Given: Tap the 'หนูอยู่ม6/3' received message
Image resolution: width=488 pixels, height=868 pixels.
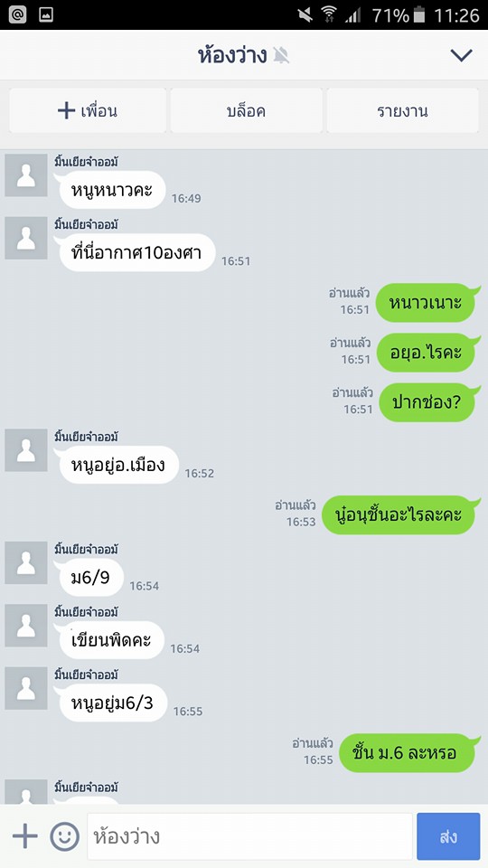Looking at the screenshot, I should 110,703.
